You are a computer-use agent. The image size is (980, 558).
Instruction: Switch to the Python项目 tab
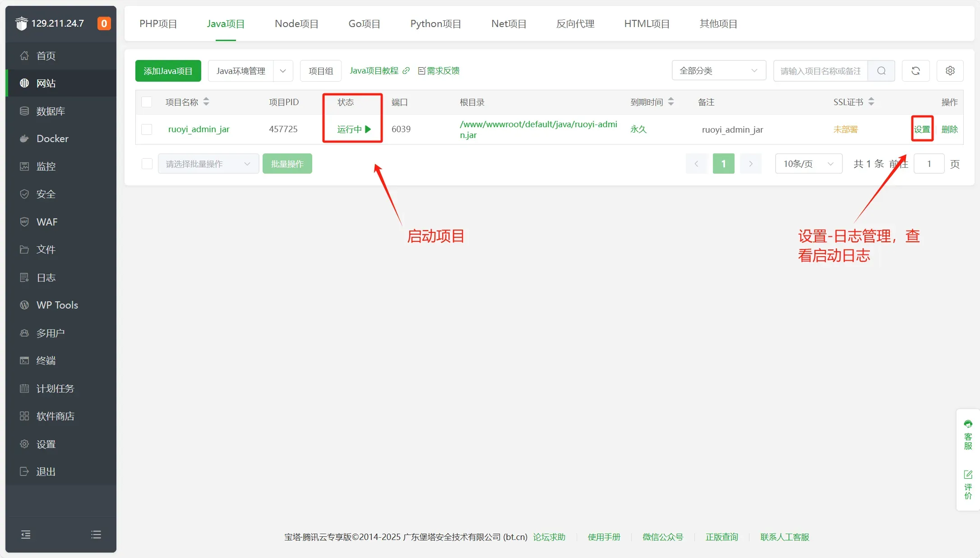point(435,24)
